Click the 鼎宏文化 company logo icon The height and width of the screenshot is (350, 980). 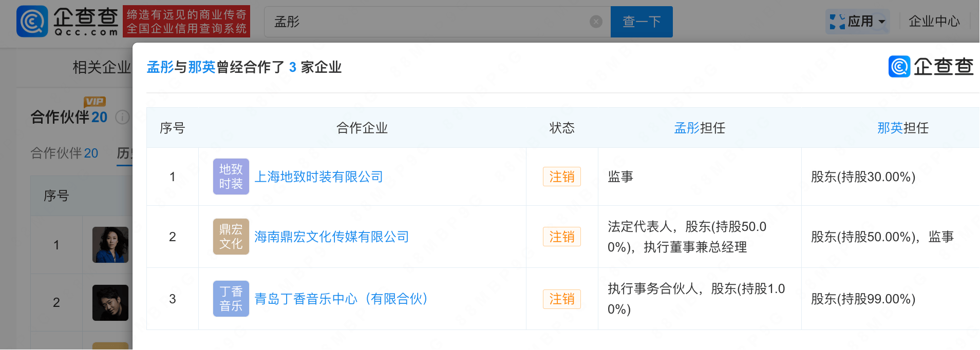[x=231, y=237]
